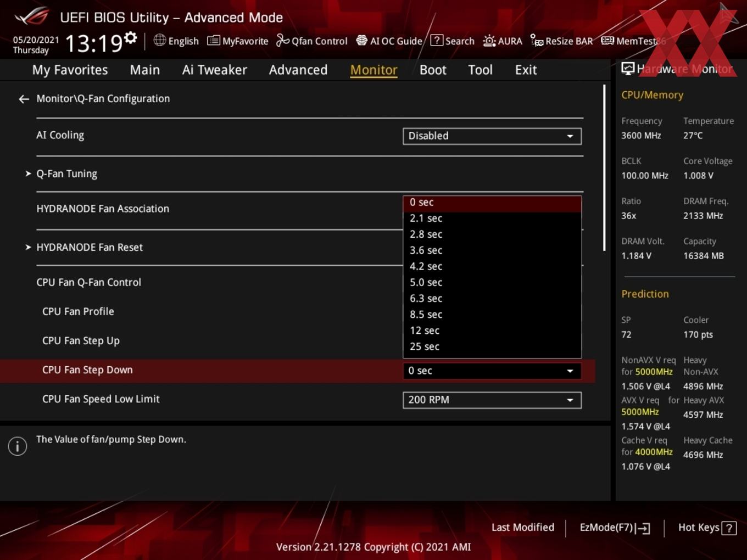Open AURA lighting icon
Image resolution: width=747 pixels, height=560 pixels.
tap(489, 41)
